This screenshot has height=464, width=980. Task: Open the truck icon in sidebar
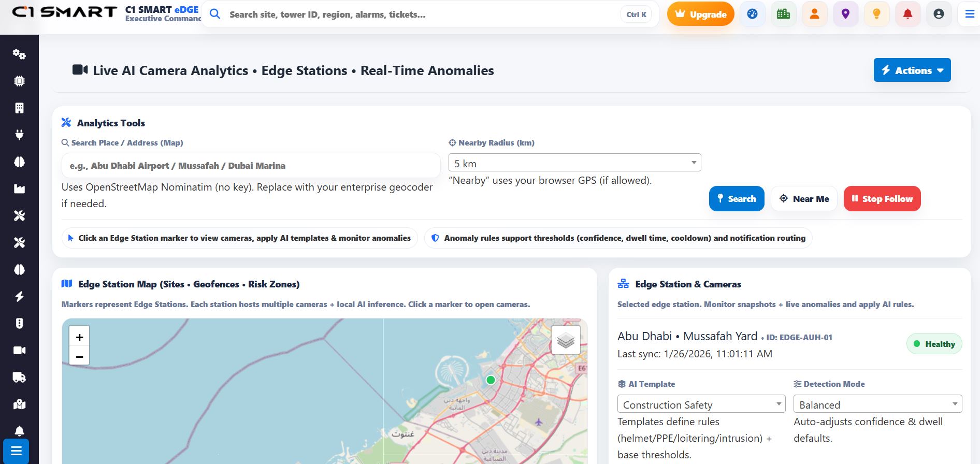[19, 378]
